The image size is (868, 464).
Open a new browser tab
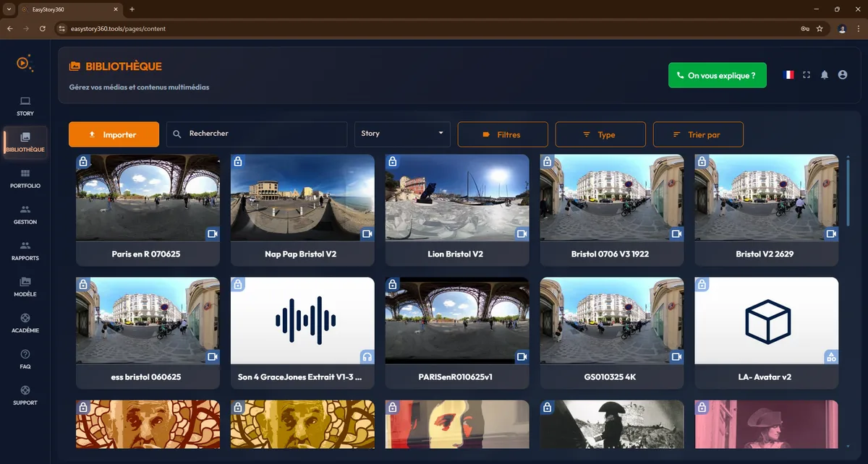tap(132, 9)
